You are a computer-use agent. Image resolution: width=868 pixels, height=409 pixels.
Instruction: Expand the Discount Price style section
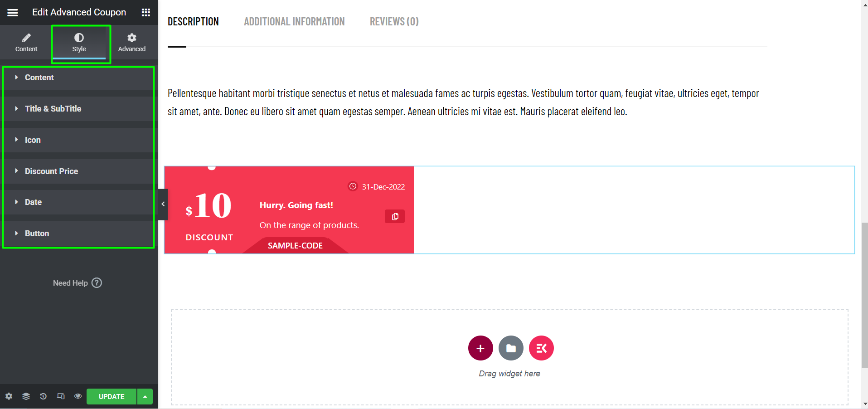click(51, 171)
